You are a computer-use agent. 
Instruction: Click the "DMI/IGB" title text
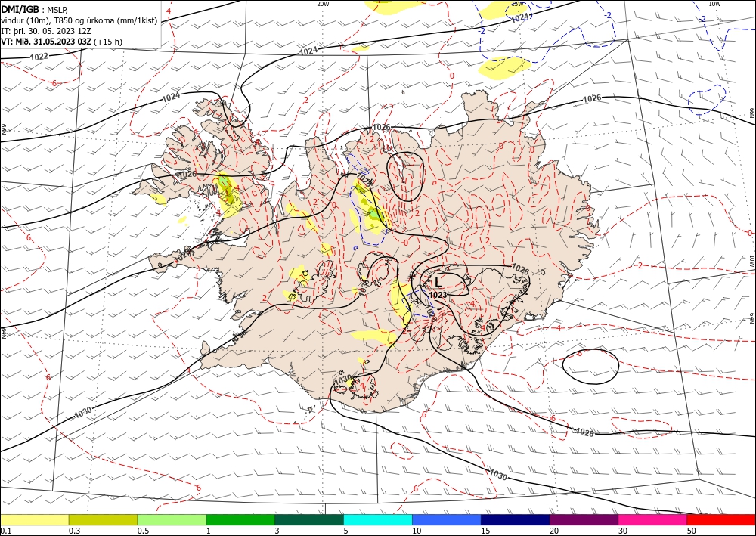tap(20, 8)
